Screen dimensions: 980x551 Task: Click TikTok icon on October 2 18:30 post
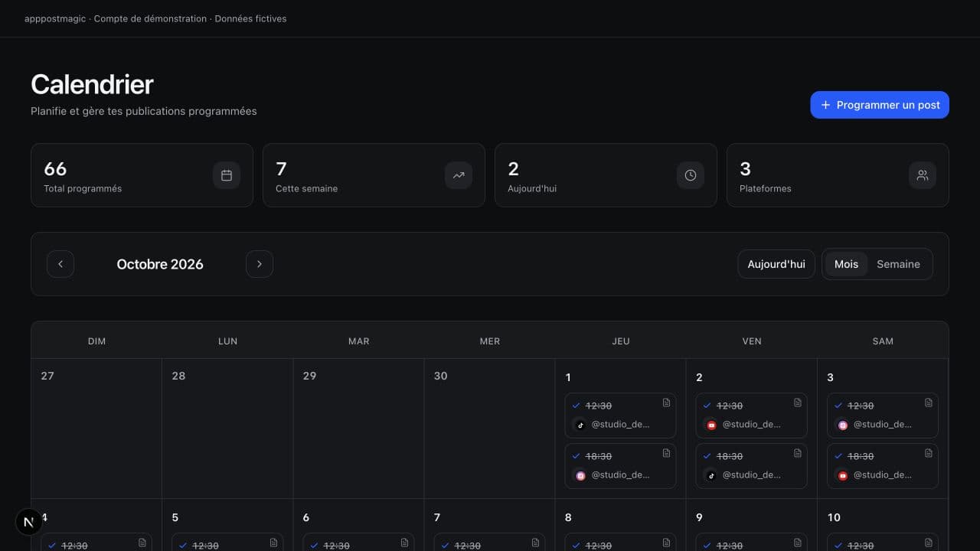pos(711,475)
